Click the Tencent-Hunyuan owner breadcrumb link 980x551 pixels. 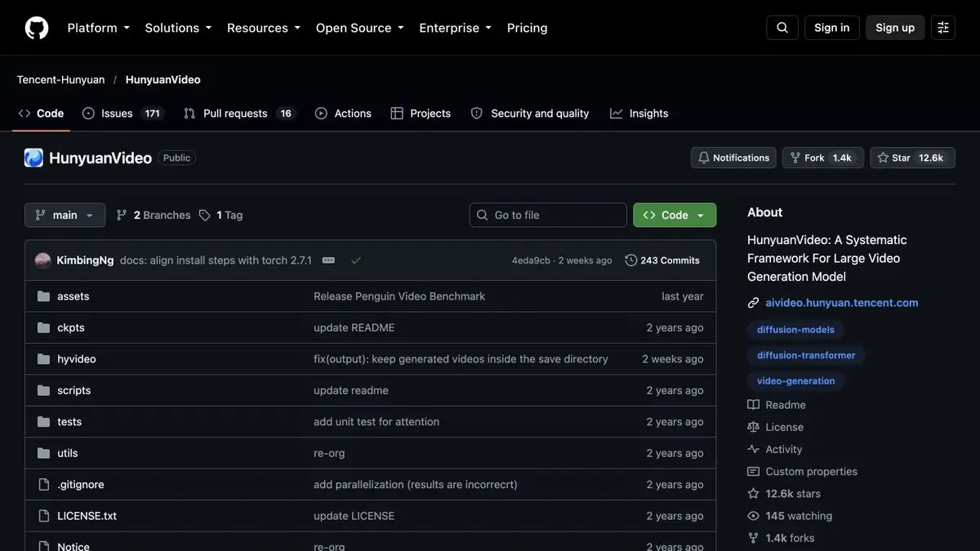click(x=61, y=80)
